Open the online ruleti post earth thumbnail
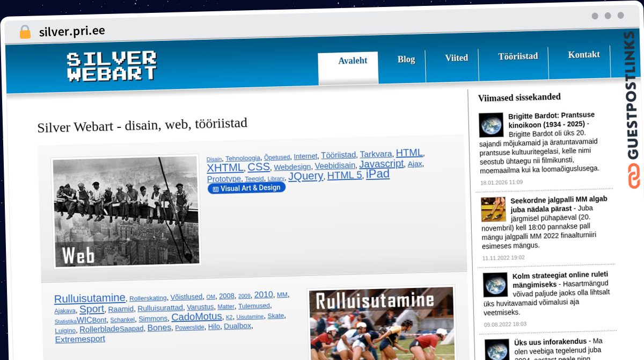This screenshot has height=360, width=644. point(495,284)
